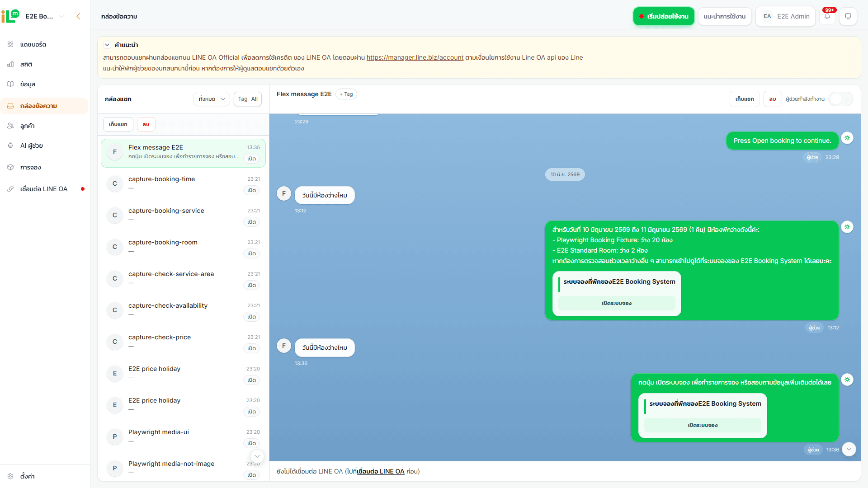
Task: Click เปิดระบบจอง in the 13:12 reply card
Action: point(617,303)
